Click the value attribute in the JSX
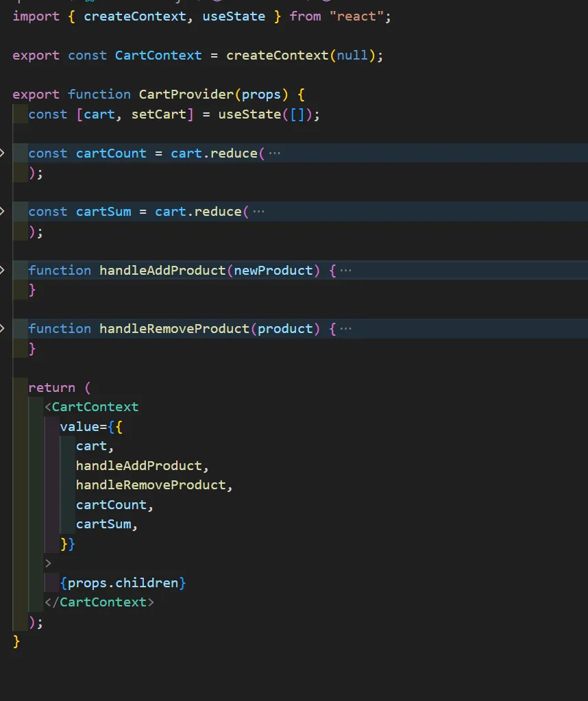 [x=79, y=427]
